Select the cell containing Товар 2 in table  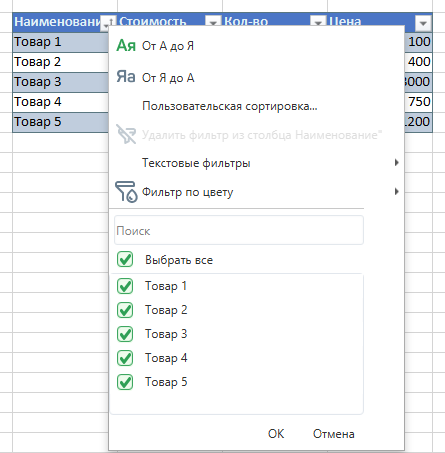pos(61,62)
